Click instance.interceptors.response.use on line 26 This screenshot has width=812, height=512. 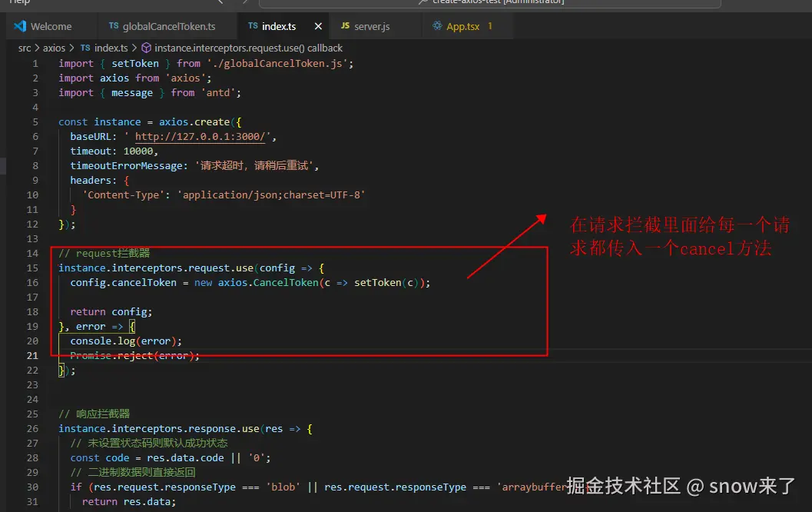[158, 428]
